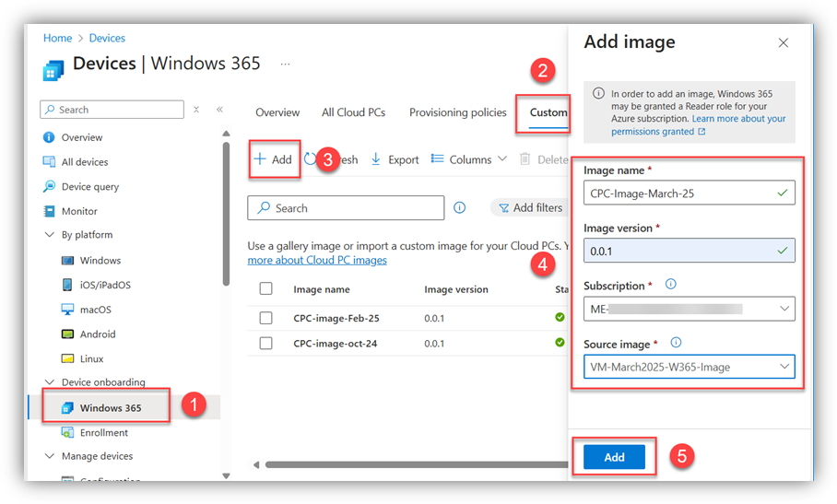Click the Image name input field
The height and width of the screenshot is (504, 837).
coord(690,193)
